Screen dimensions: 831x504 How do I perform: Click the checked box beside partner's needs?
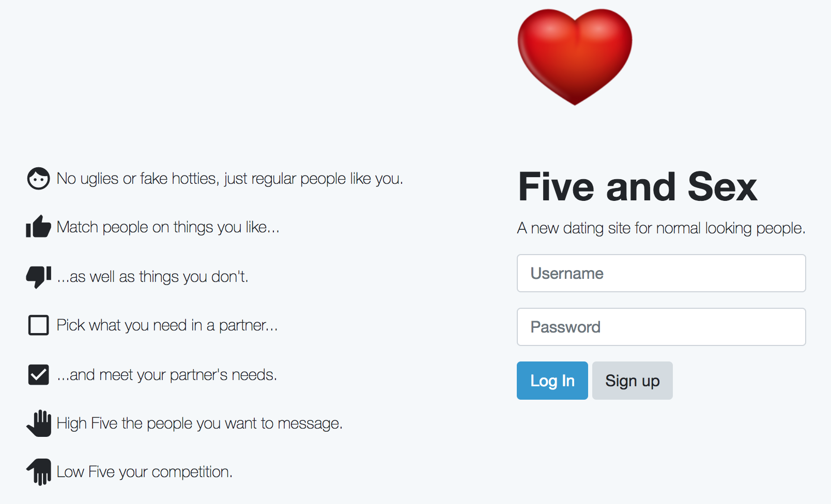(x=38, y=375)
